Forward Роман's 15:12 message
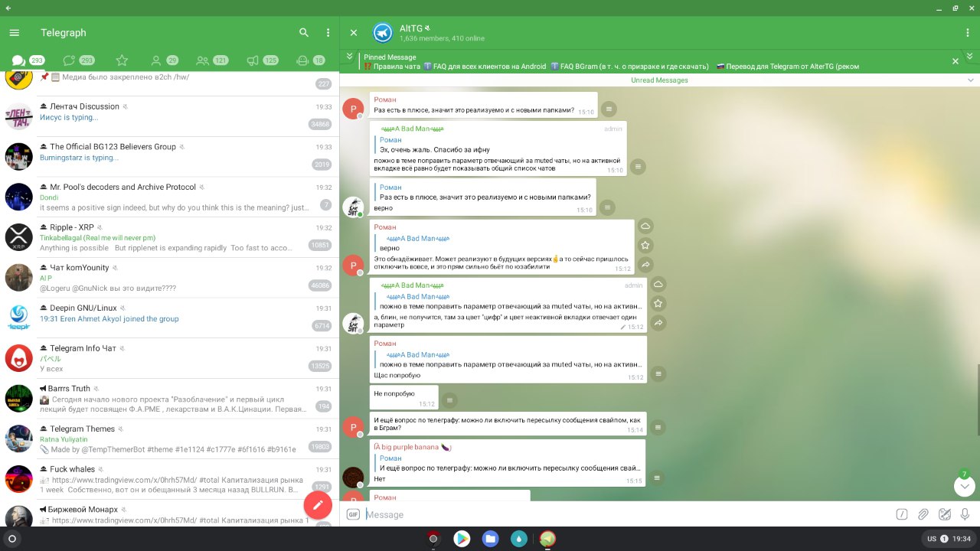Screen dimensions: 980x551 645,265
